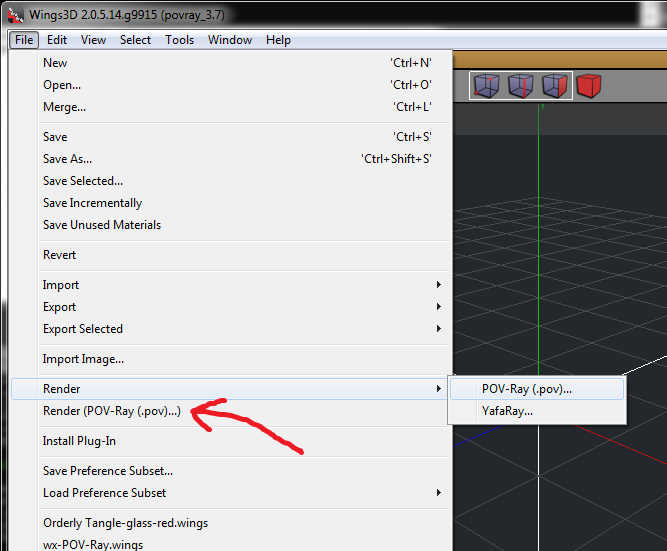Open the Window menu
The width and height of the screenshot is (667, 551).
230,40
